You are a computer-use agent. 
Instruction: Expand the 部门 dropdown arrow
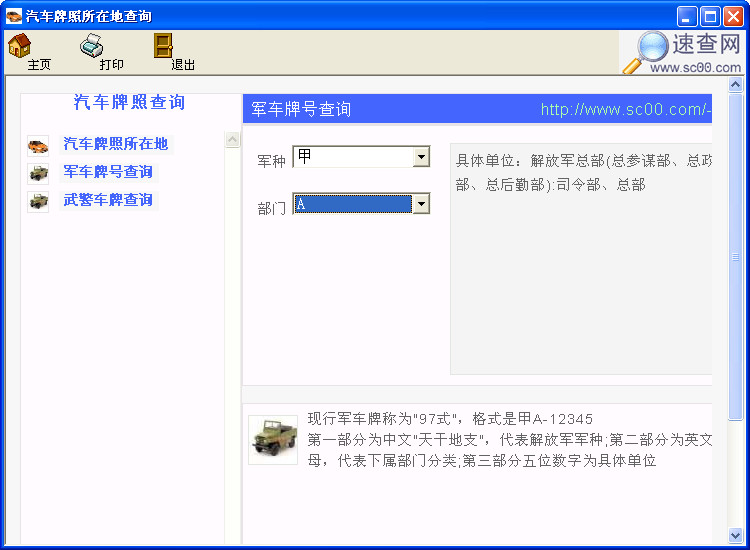(421, 204)
